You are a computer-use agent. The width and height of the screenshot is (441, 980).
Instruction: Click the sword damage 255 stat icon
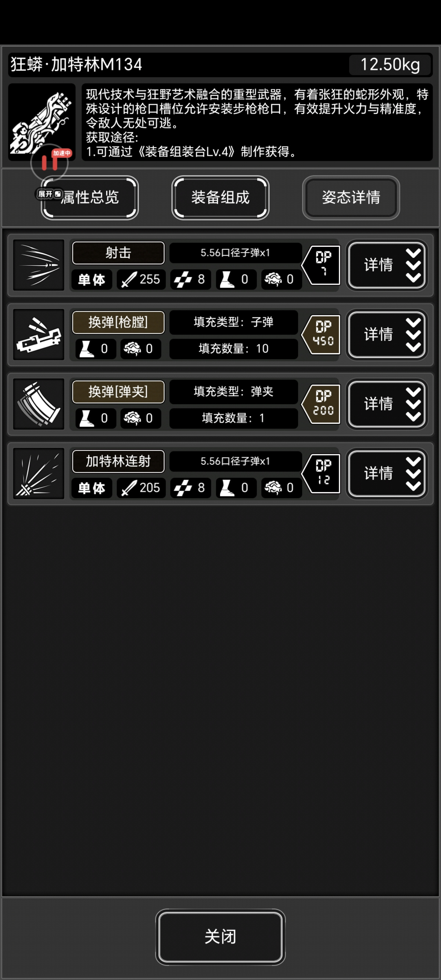pos(129,280)
